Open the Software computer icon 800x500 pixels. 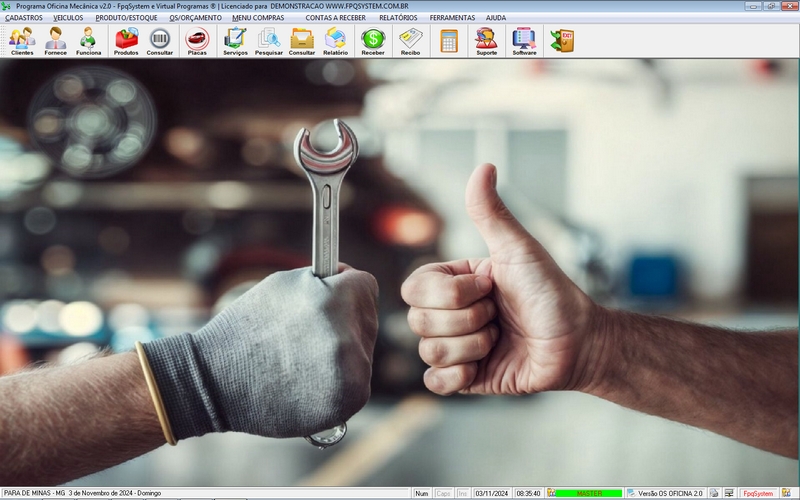[524, 41]
